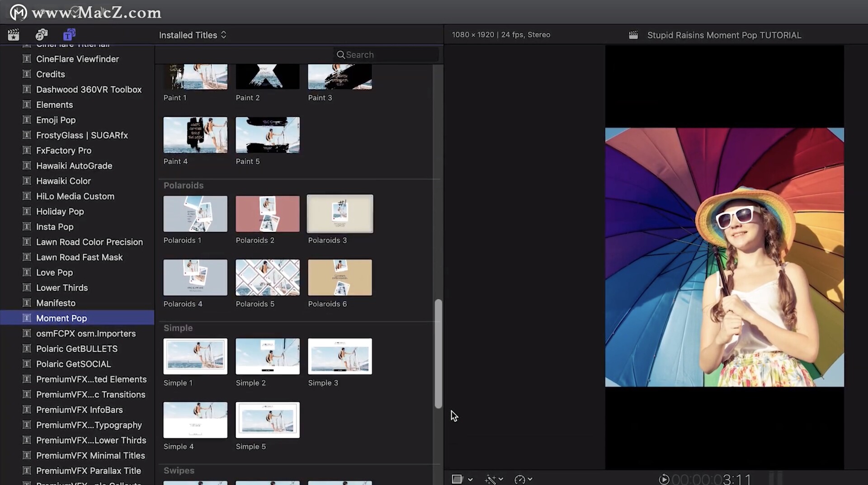Viewport: 868px width, 485px height.
Task: Click the Polaroids section header
Action: pyautogui.click(x=184, y=185)
